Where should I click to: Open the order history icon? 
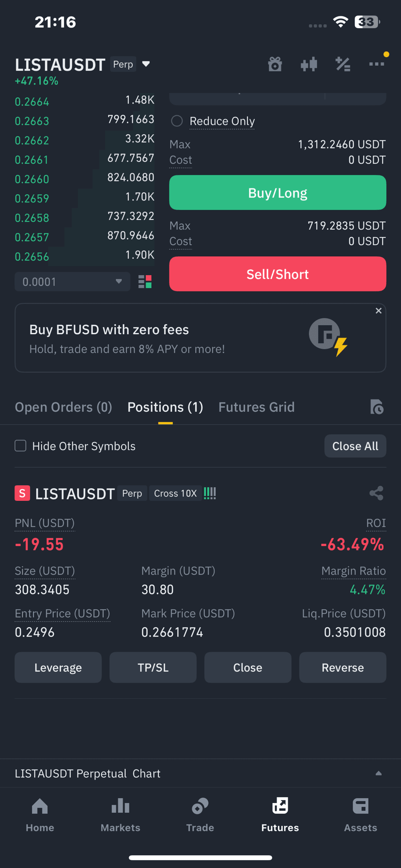(x=376, y=407)
